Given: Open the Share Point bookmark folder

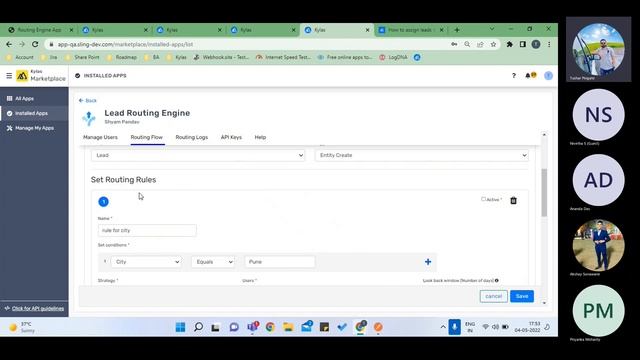Looking at the screenshot, I should click(83, 57).
